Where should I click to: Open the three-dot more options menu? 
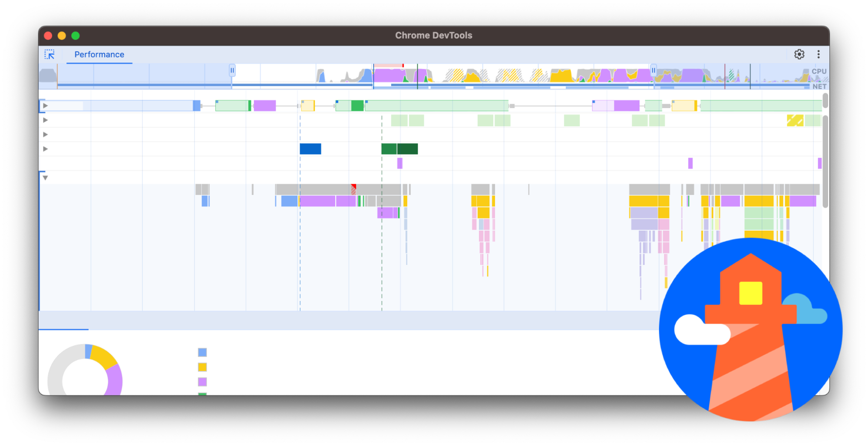tap(818, 54)
